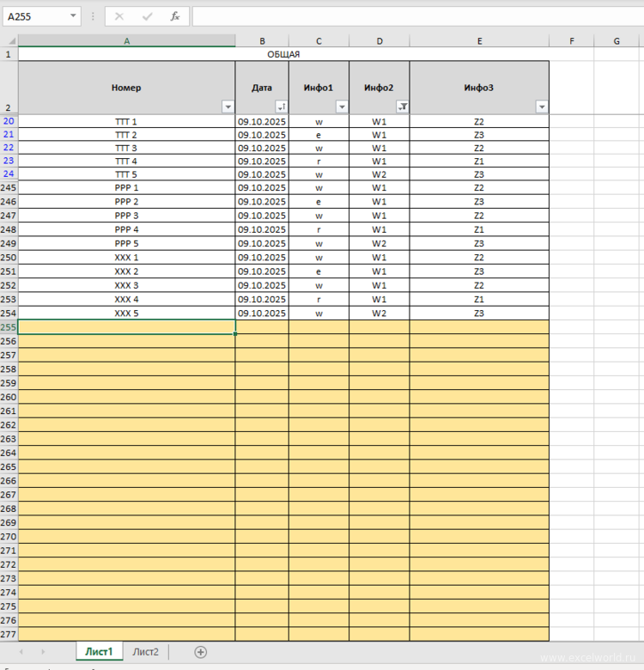Select the Лист1 sheet tab

pos(99,652)
